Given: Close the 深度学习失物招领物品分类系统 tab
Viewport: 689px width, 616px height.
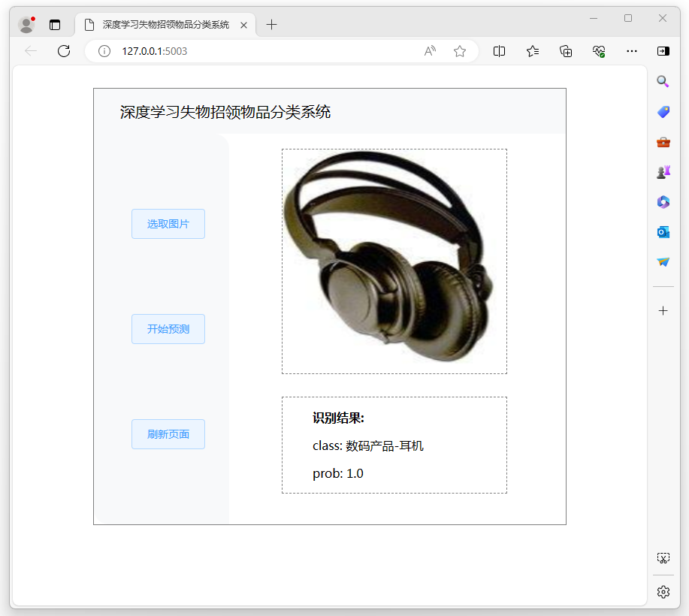Looking at the screenshot, I should click(243, 25).
